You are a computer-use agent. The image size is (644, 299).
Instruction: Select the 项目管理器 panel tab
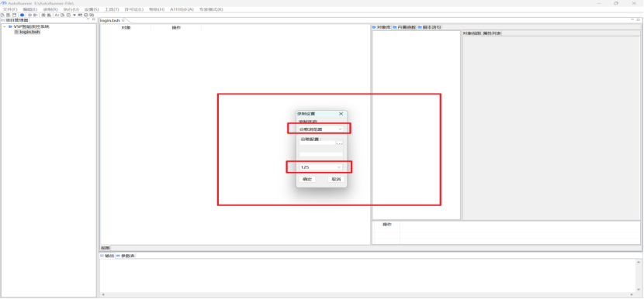[15, 20]
